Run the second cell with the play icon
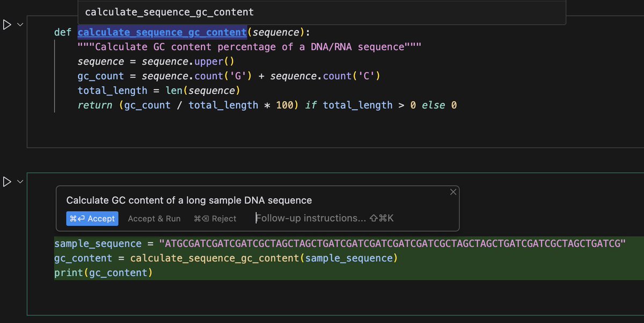Image resolution: width=644 pixels, height=323 pixels. [8, 182]
